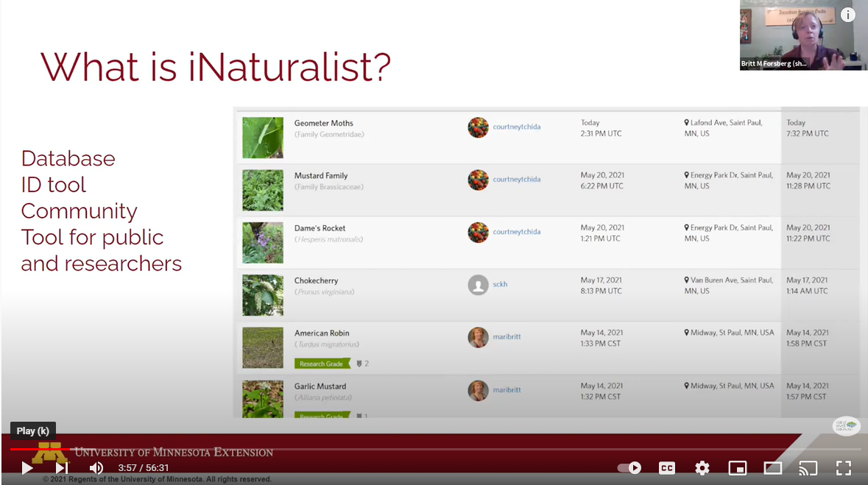Open the Dame's Rocket observation
Screen dimensions: 868x485
pos(320,228)
